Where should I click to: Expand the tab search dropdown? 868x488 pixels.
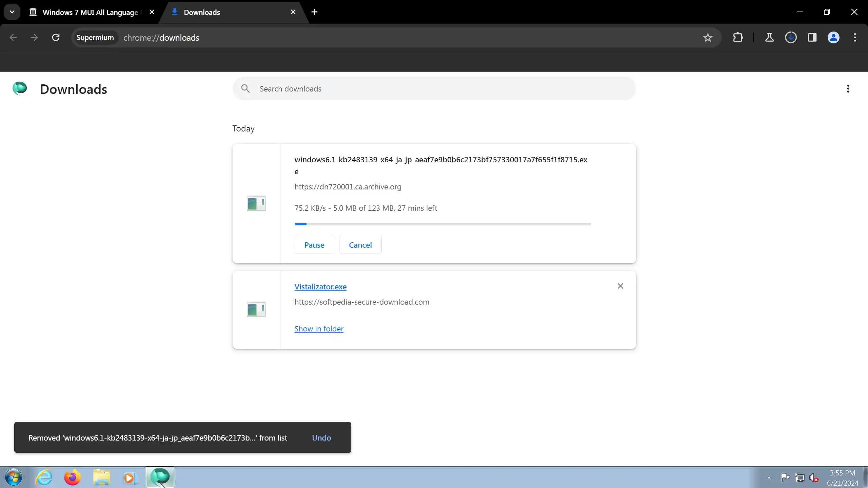[12, 12]
